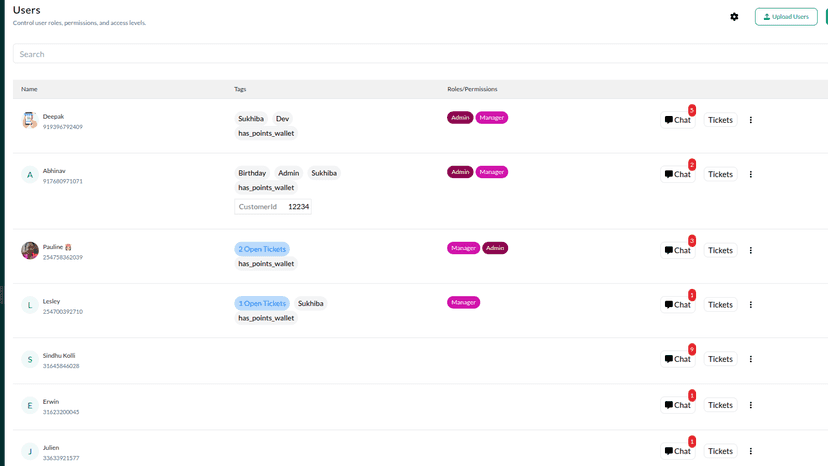
Task: Click the Search input field
Action: click(420, 54)
